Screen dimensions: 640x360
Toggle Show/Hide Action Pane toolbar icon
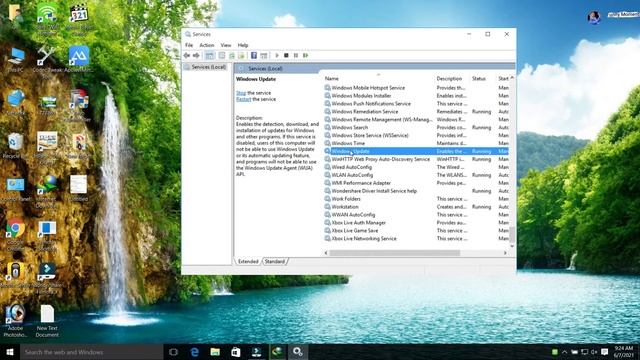click(x=264, y=56)
